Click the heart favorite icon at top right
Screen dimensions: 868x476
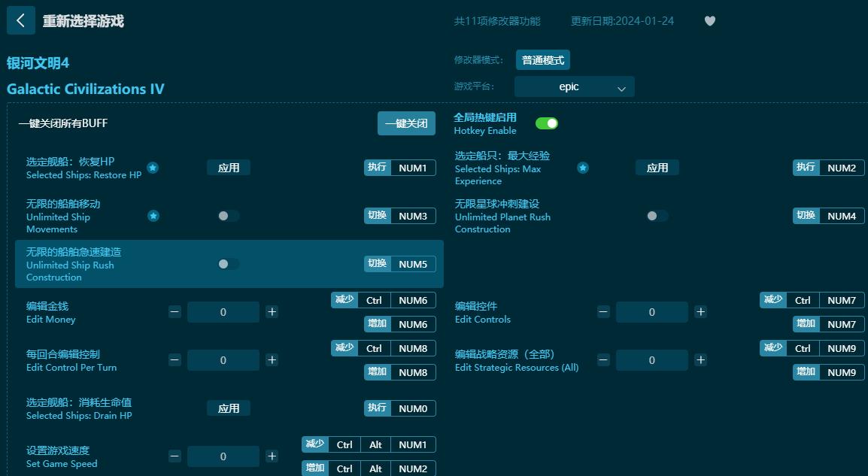tap(709, 21)
